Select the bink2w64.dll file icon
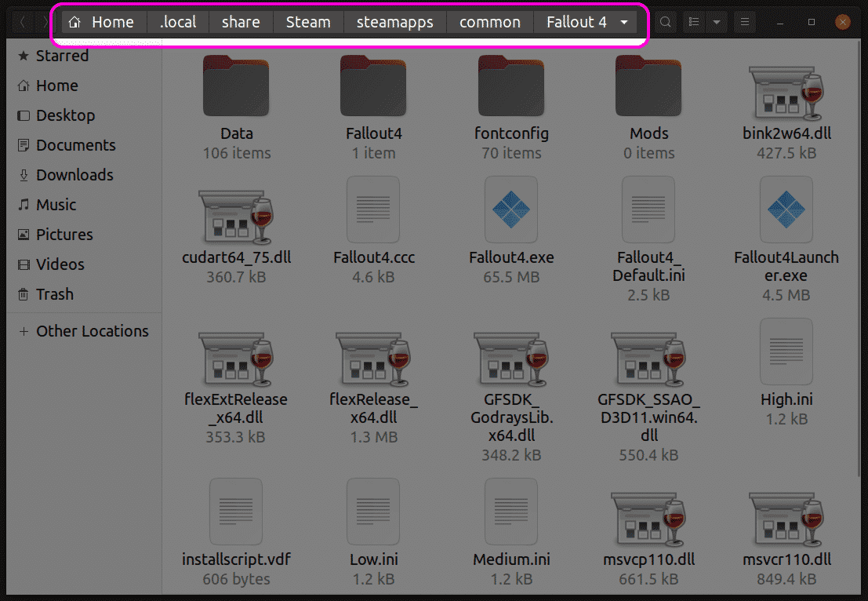The width and height of the screenshot is (868, 601). tap(786, 93)
